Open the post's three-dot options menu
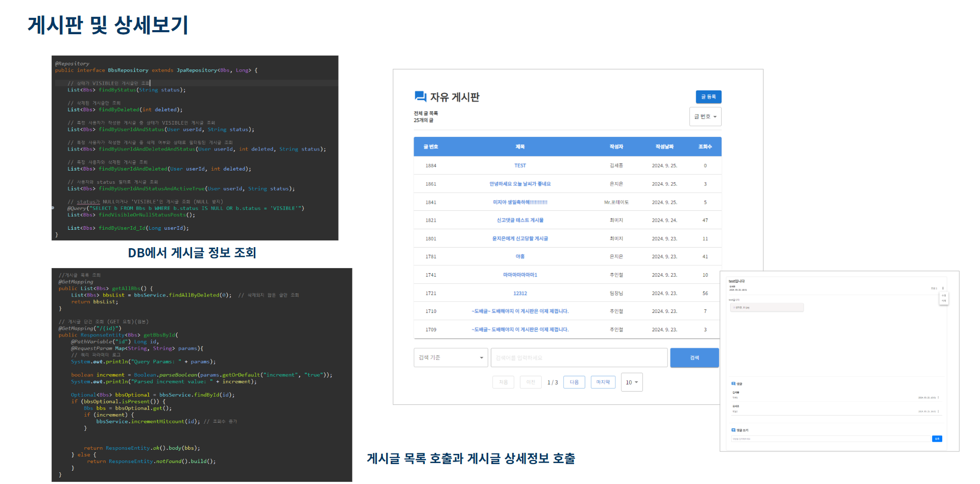Screen dimensions: 980x484 click(943, 288)
